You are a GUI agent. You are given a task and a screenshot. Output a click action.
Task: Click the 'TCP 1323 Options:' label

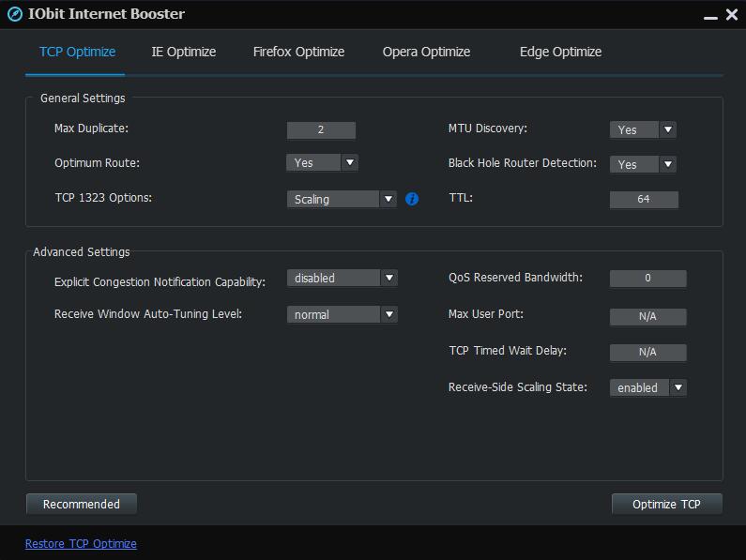coord(103,198)
